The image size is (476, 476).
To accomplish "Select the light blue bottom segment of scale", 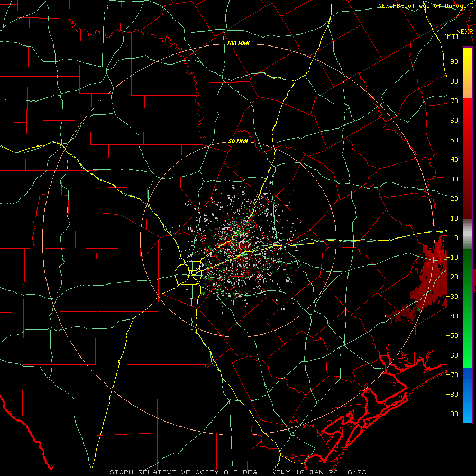I will pyautogui.click(x=467, y=411).
